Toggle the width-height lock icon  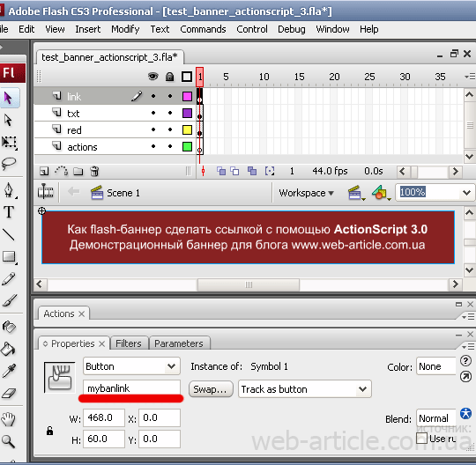coord(49,430)
